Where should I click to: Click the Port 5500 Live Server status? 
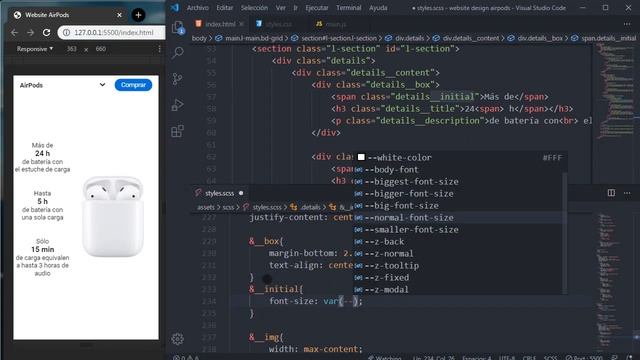tap(584, 358)
